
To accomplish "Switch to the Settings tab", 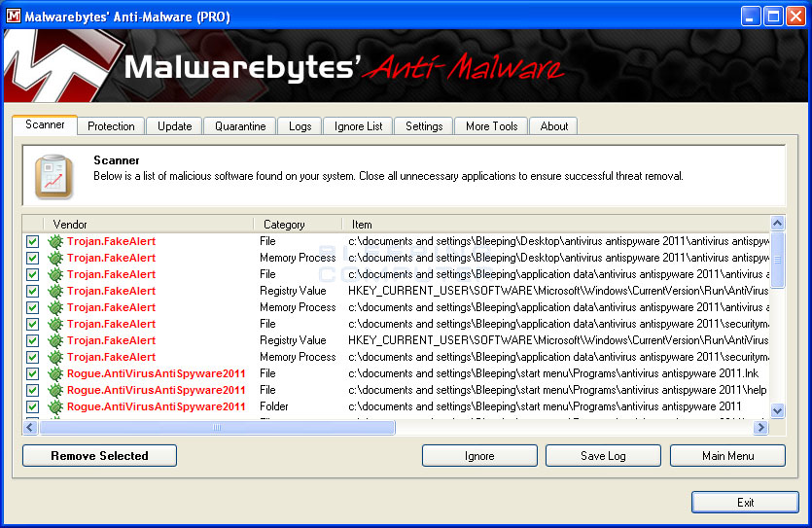I will 424,126.
